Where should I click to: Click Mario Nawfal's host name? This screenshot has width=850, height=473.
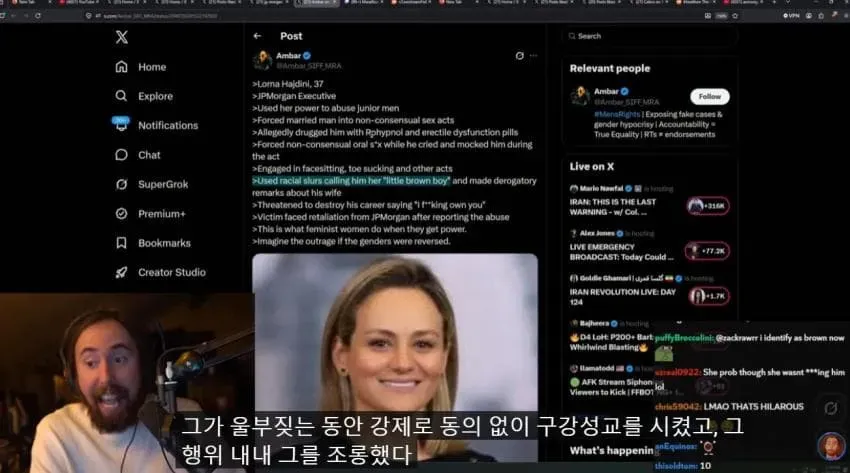coord(601,189)
